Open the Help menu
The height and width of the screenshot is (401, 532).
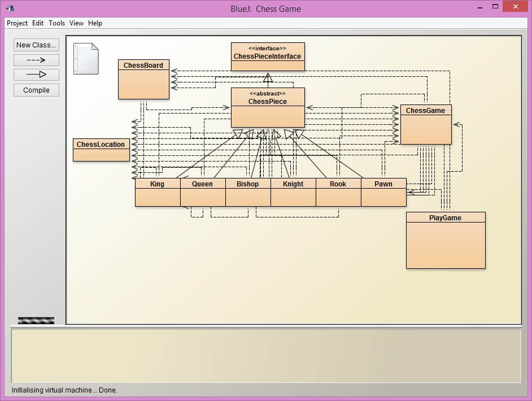click(95, 23)
